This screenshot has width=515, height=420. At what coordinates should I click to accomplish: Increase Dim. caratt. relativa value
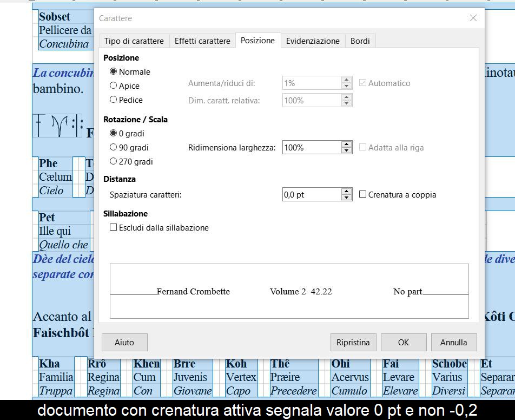347,97
